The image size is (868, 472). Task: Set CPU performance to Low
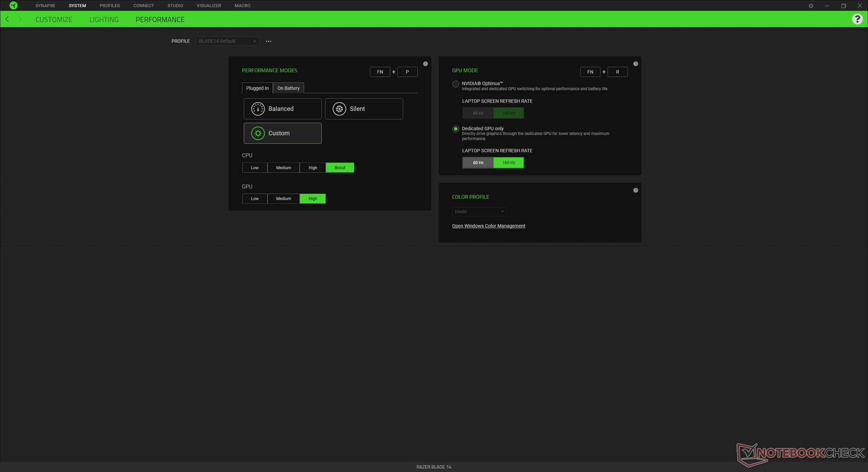255,168
